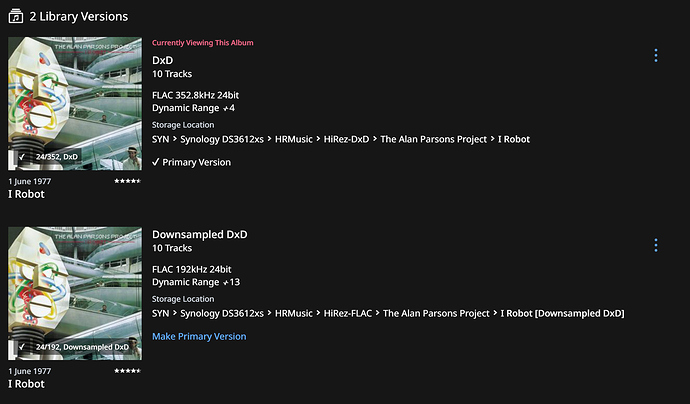The height and width of the screenshot is (404, 690).
Task: Click the Primary Version checkmark label
Action: point(191,162)
